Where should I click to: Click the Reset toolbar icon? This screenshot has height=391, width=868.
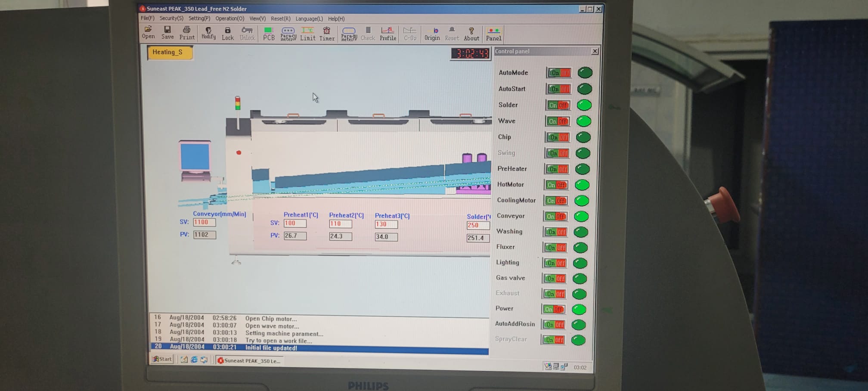[x=452, y=34]
